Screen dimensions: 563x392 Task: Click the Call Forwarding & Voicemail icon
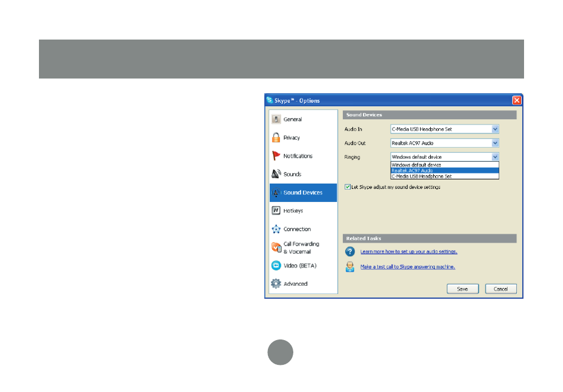click(x=276, y=247)
